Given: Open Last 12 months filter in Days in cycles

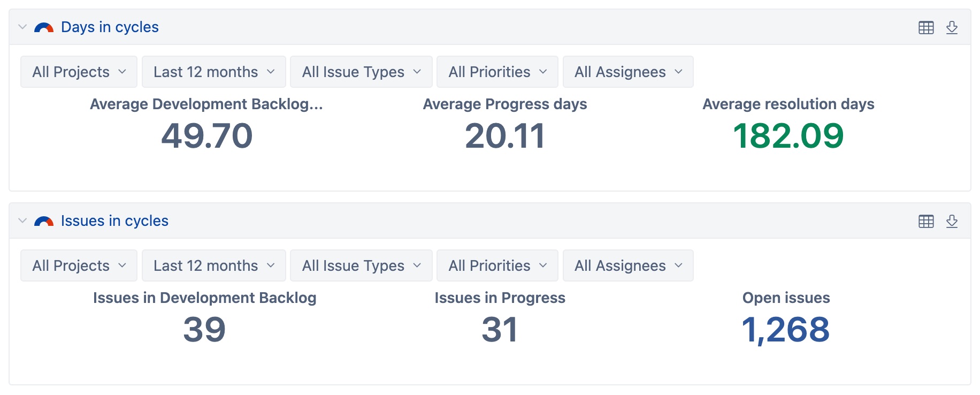Looking at the screenshot, I should 214,72.
